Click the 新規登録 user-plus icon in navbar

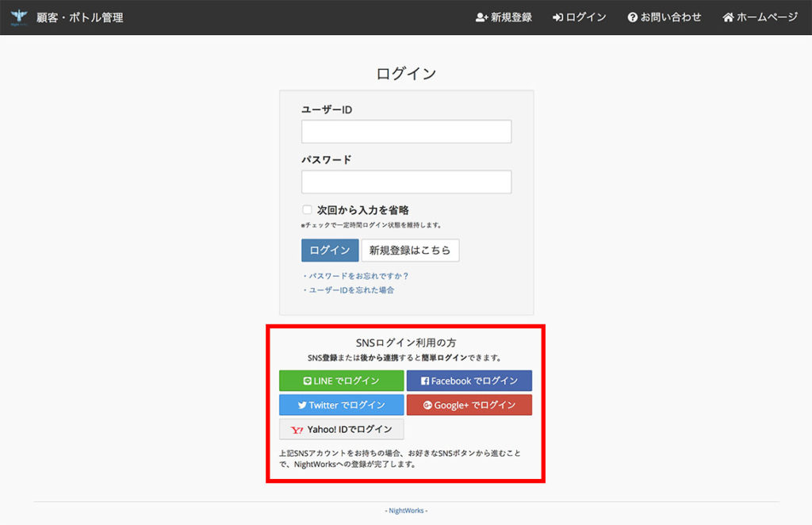pos(481,17)
